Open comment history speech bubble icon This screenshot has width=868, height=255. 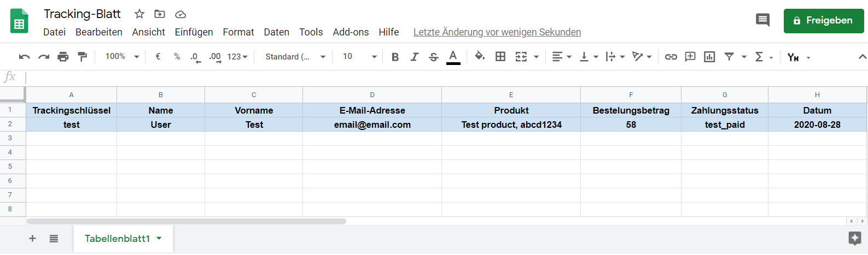762,20
